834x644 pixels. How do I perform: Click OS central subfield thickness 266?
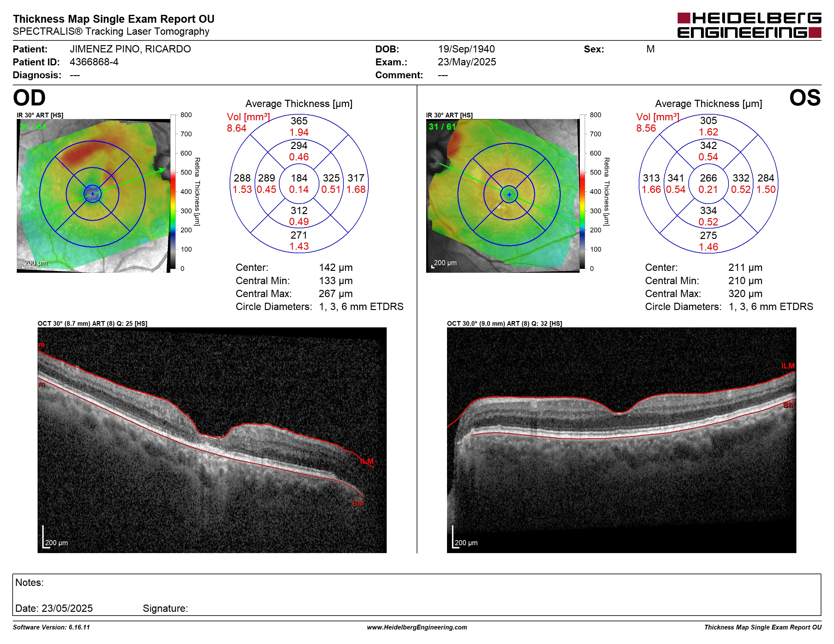708,178
